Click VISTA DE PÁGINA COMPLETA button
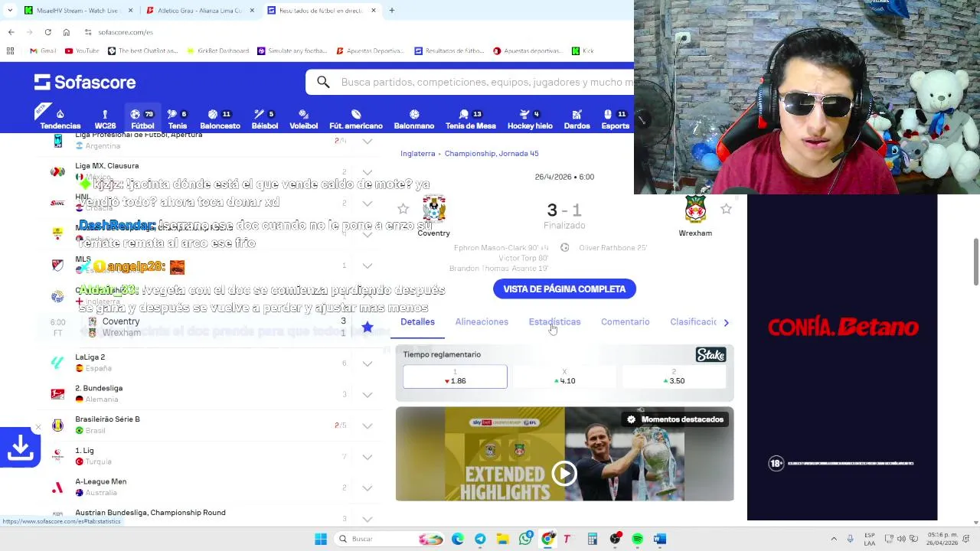The width and height of the screenshot is (980, 551). coord(564,289)
